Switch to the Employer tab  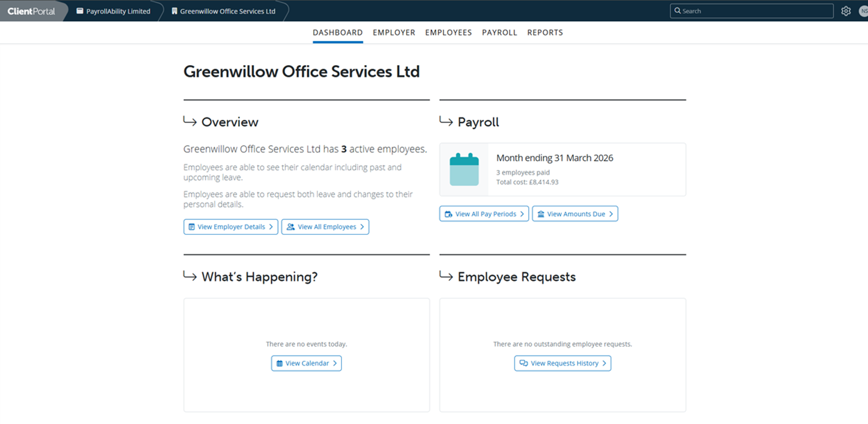coord(394,33)
